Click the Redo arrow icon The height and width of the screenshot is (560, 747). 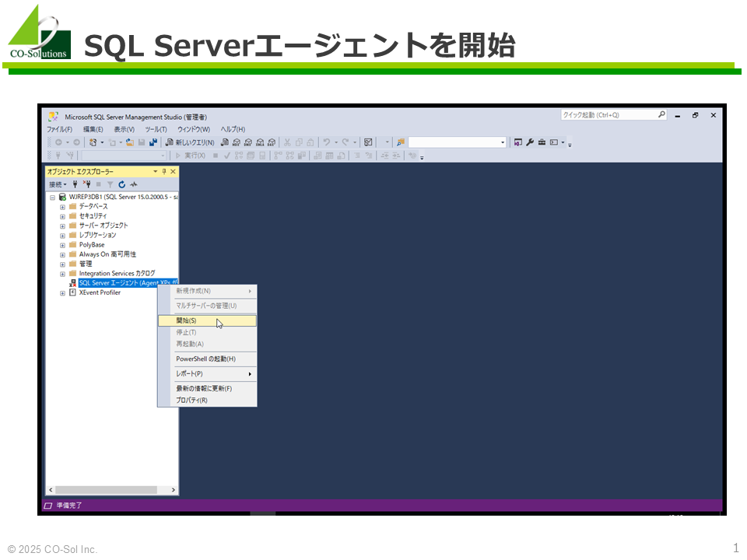[x=345, y=142]
